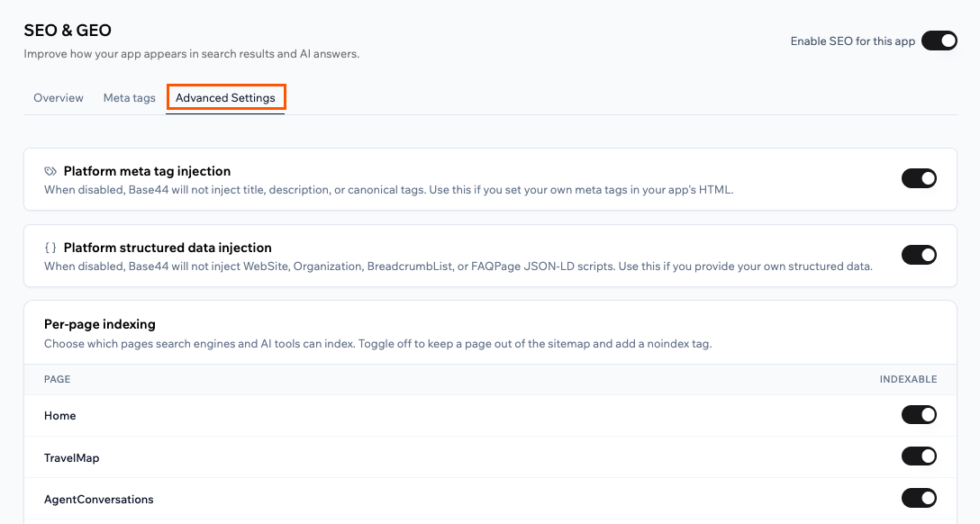Click the 'Base44 will not inject WebSite' description text
980x524 pixels.
458,267
